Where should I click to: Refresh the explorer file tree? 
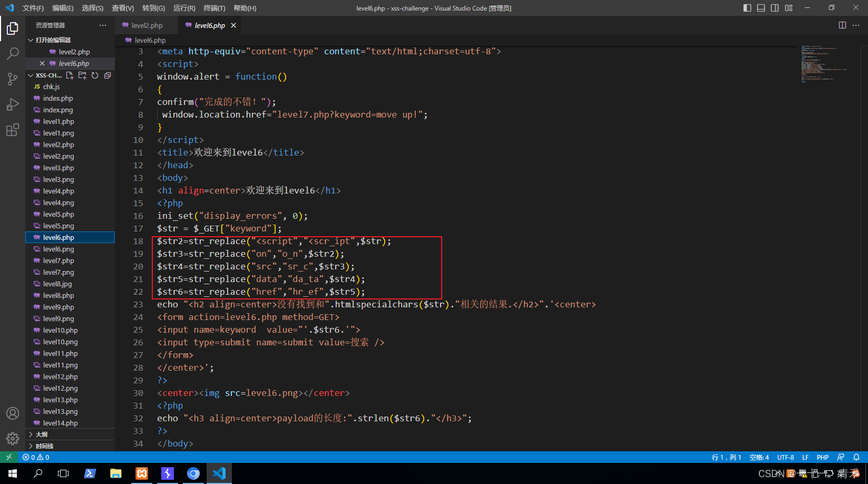95,75
